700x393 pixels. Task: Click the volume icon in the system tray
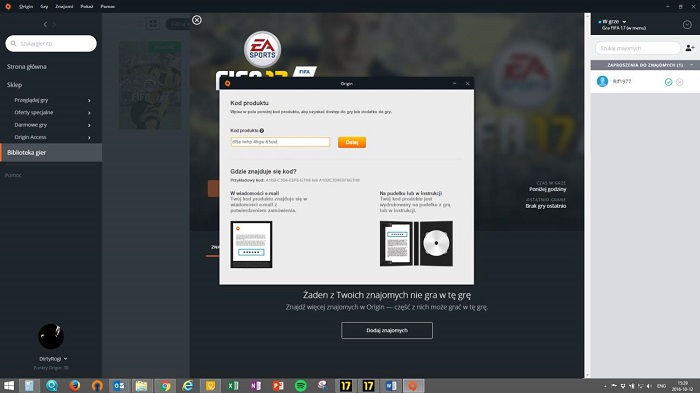point(649,386)
